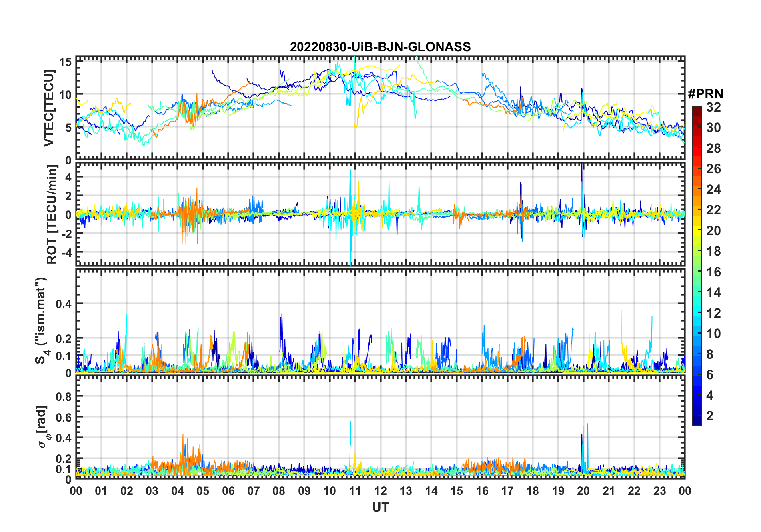Click the UT x-axis label

click(380, 508)
